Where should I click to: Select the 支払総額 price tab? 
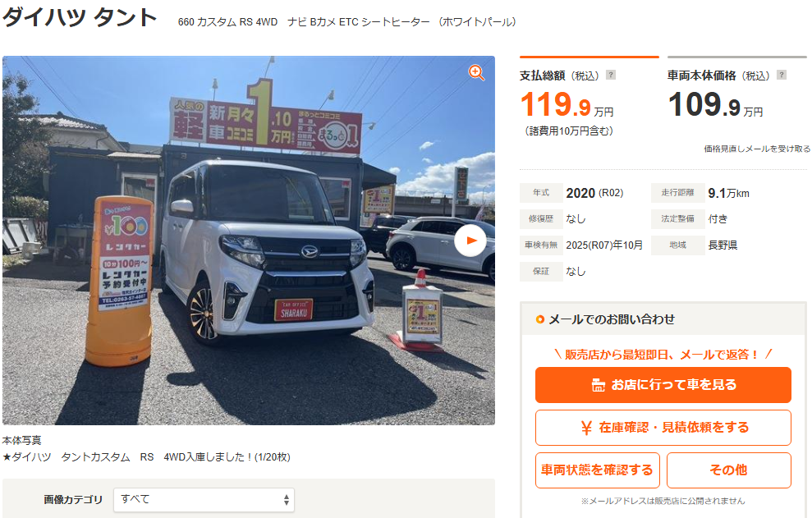pyautogui.click(x=590, y=97)
